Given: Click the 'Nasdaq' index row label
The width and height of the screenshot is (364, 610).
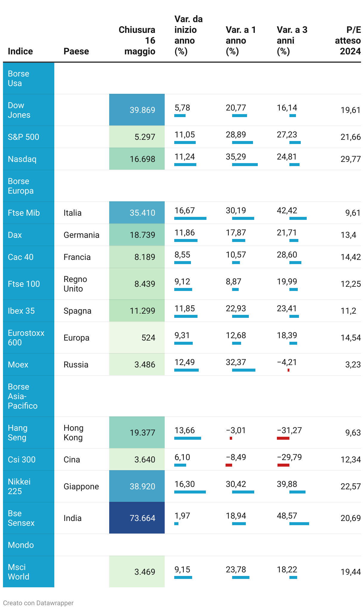Looking at the screenshot, I should coord(22,159).
